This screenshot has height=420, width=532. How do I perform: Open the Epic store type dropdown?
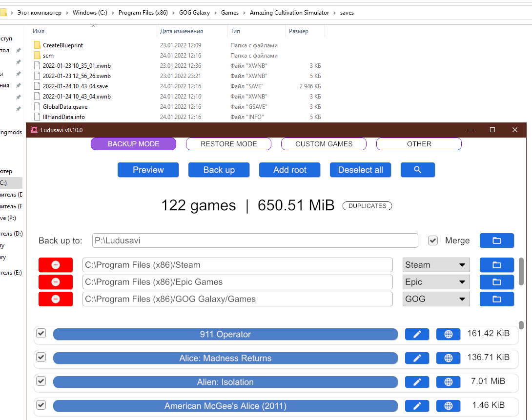[436, 282]
